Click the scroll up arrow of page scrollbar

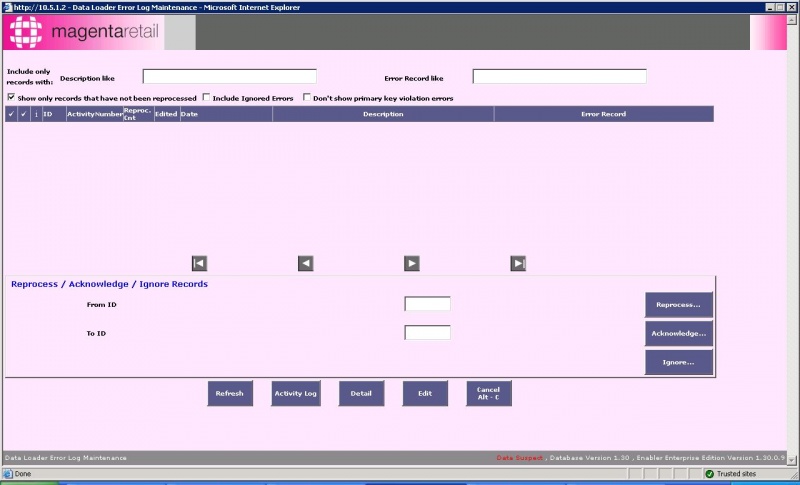pyautogui.click(x=792, y=19)
